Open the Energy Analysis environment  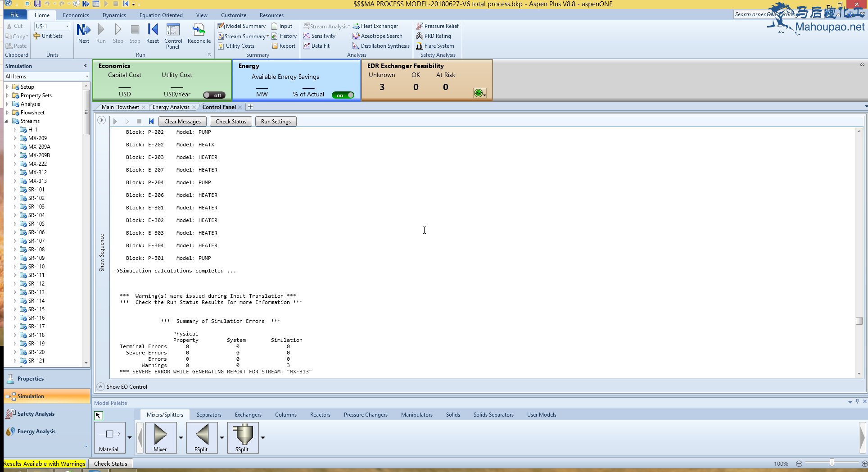click(x=47, y=431)
